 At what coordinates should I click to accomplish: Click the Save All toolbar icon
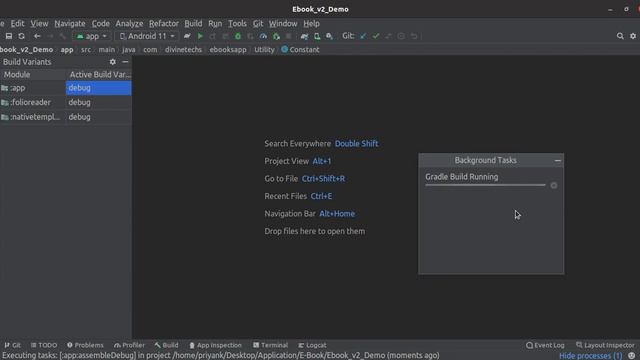pos(9,36)
